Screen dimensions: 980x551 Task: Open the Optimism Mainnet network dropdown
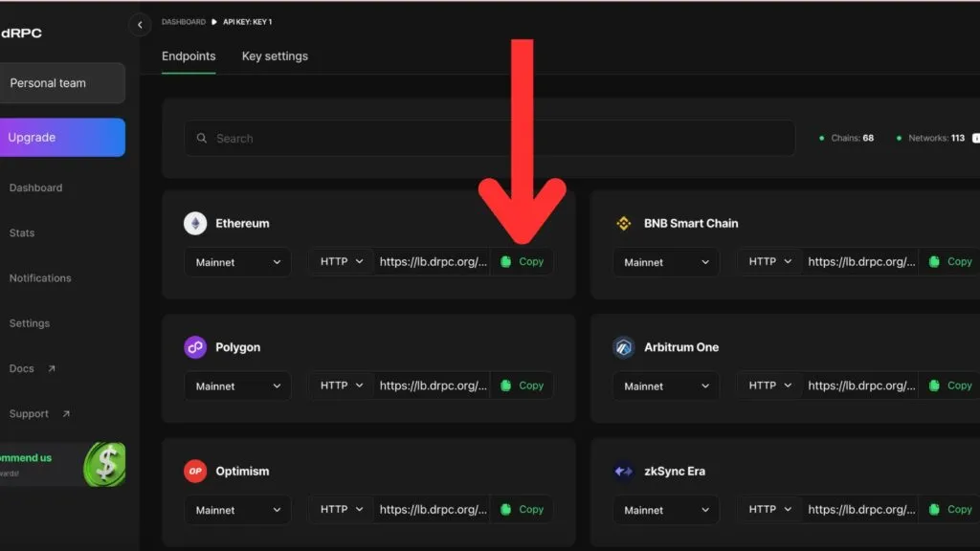click(237, 510)
